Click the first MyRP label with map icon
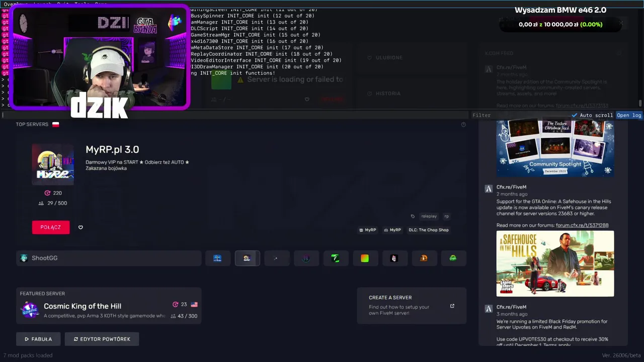 point(368,230)
